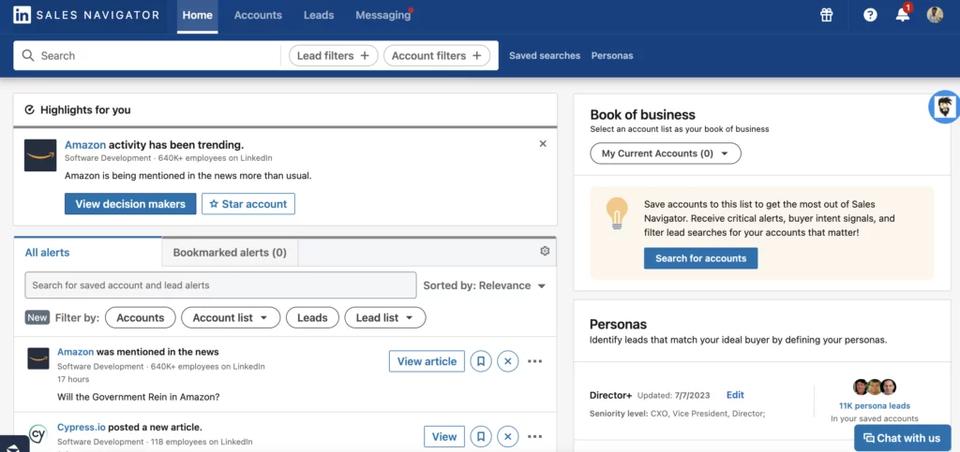960x452 pixels.
Task: Open the Home tab
Action: 197,15
